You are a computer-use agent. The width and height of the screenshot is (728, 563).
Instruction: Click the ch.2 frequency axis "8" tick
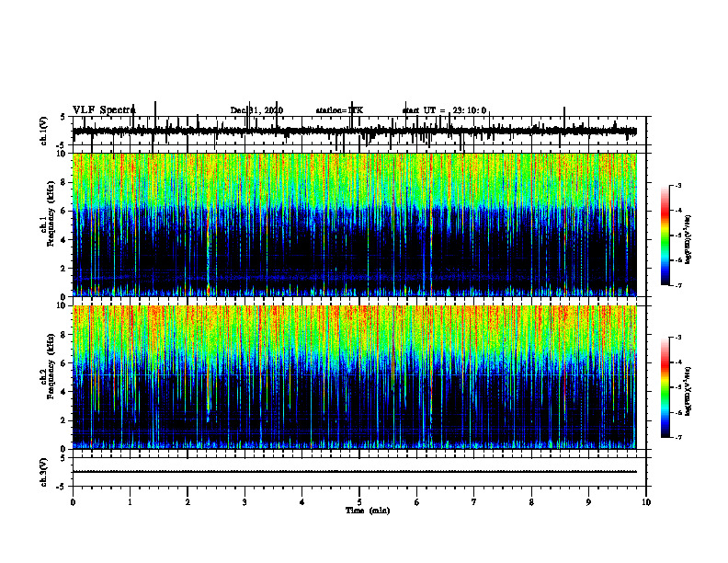point(64,335)
